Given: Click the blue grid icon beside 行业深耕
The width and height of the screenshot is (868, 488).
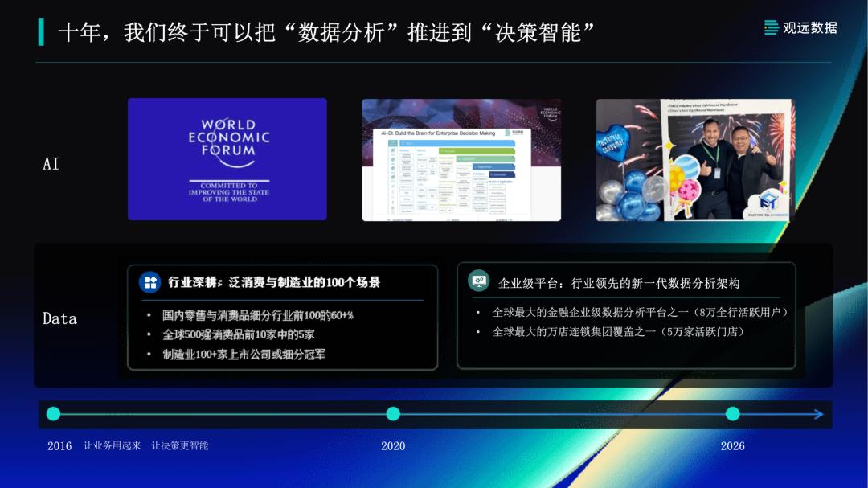Looking at the screenshot, I should pos(150,282).
